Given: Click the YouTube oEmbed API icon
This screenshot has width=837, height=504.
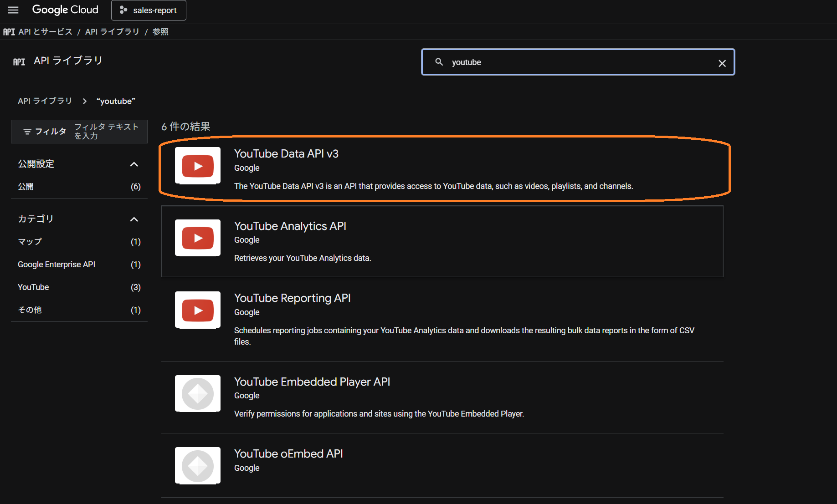Looking at the screenshot, I should (197, 465).
